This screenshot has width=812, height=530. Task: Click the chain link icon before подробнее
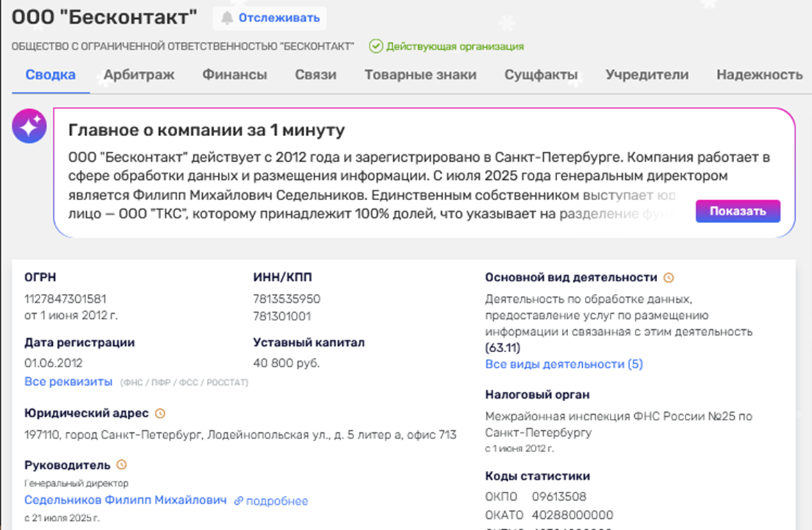[x=238, y=501]
